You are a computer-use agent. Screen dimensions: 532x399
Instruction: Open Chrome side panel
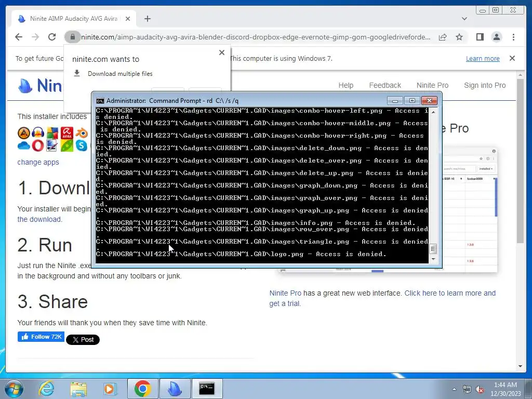click(480, 37)
